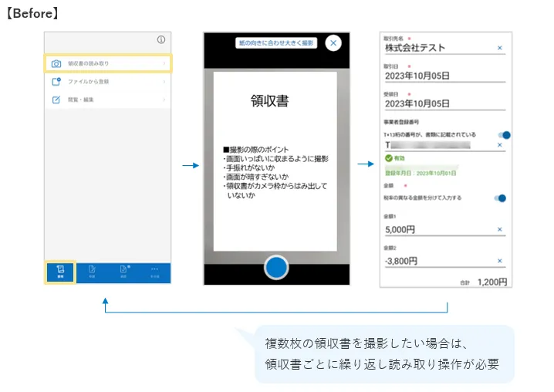Open the second bottom tab
The height and width of the screenshot is (392, 554).
coord(91,271)
